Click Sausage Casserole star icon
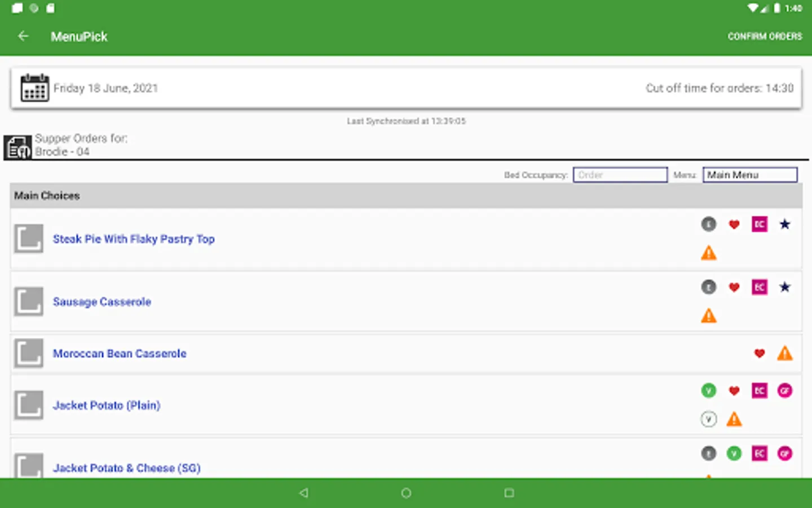The image size is (812, 508). click(x=785, y=287)
